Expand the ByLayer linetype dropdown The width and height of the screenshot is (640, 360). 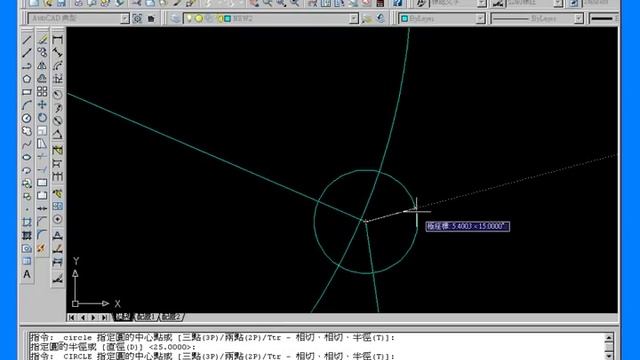578,18
